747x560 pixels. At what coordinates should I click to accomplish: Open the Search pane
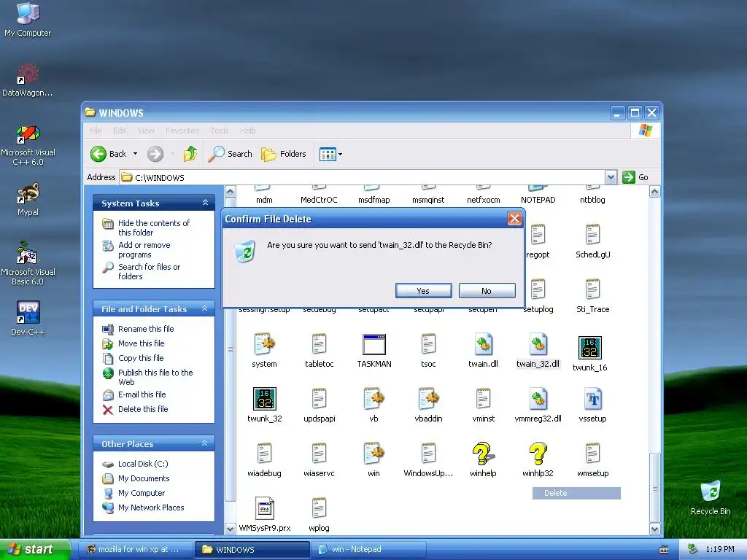click(x=231, y=154)
